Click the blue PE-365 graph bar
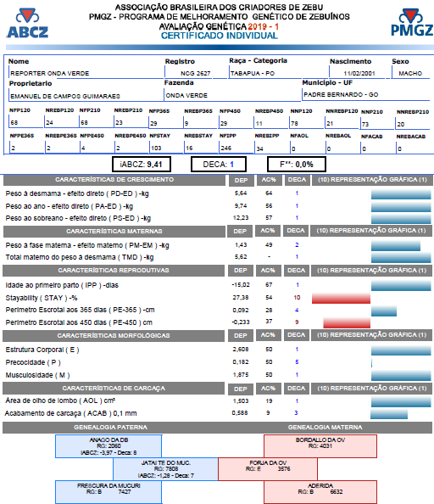434x504 pixels. (x=384, y=311)
